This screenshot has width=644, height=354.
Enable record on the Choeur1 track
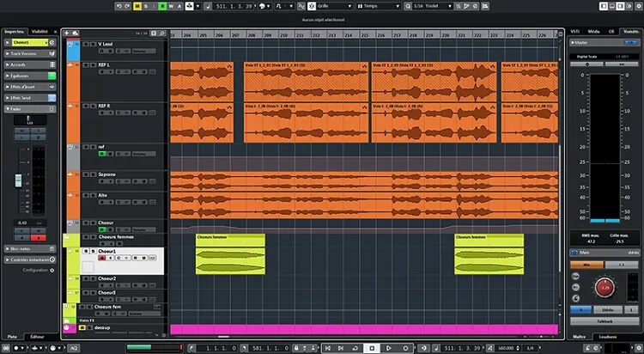click(x=102, y=258)
